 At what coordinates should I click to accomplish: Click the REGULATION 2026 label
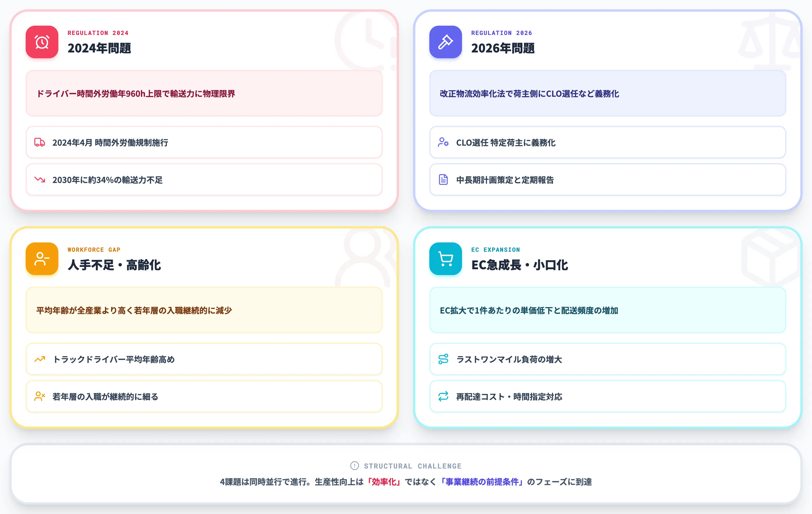point(501,33)
